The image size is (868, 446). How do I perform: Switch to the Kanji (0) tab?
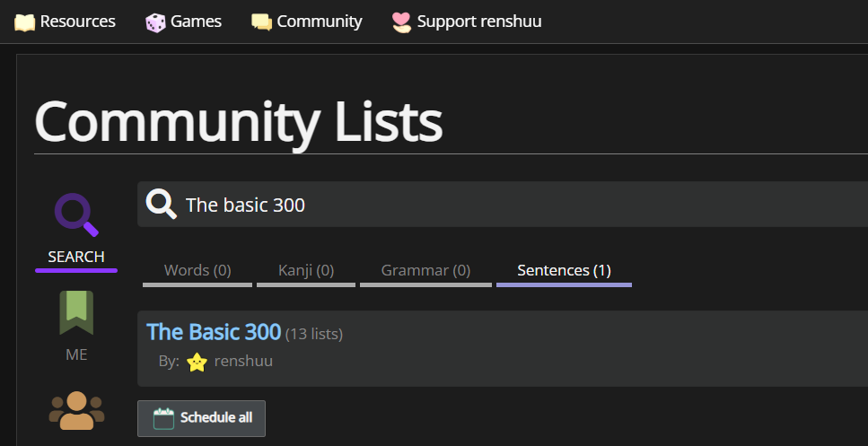[306, 273]
